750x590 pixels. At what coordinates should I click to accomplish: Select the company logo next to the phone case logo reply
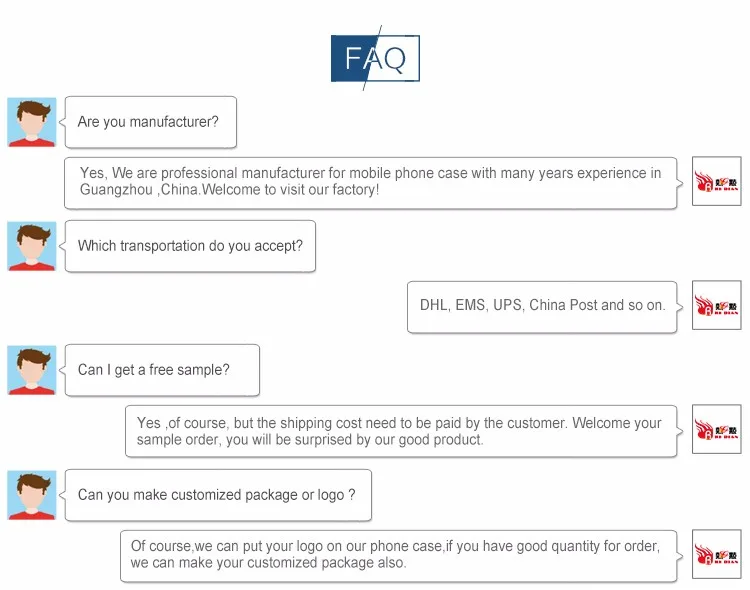716,555
